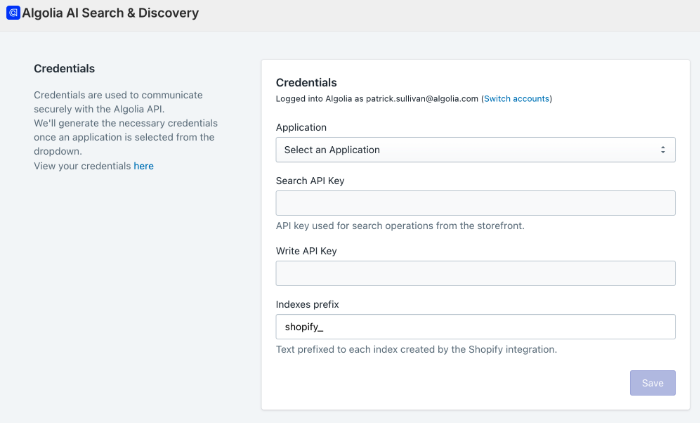Click the Search API Key label
The image size is (700, 423).
(x=310, y=181)
